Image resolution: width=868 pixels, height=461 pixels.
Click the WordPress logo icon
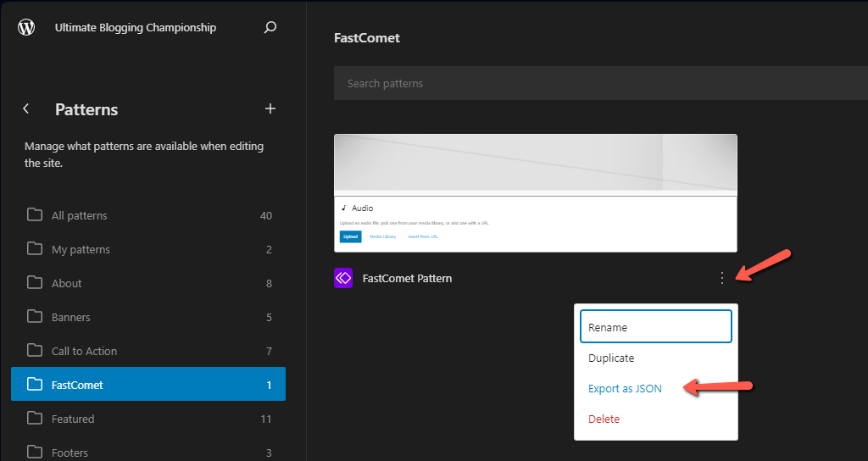(26, 27)
